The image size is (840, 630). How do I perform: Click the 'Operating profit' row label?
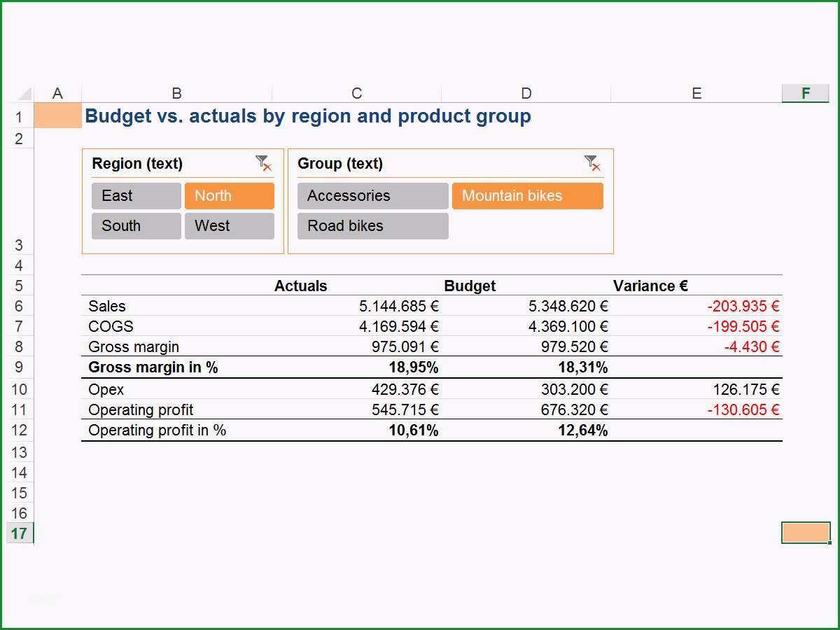(141, 409)
